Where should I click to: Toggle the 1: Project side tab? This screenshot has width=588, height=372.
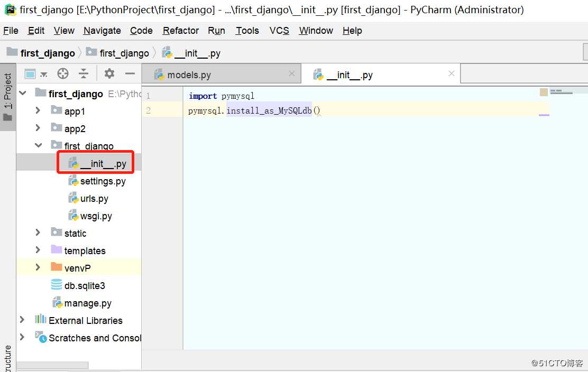[x=7, y=97]
